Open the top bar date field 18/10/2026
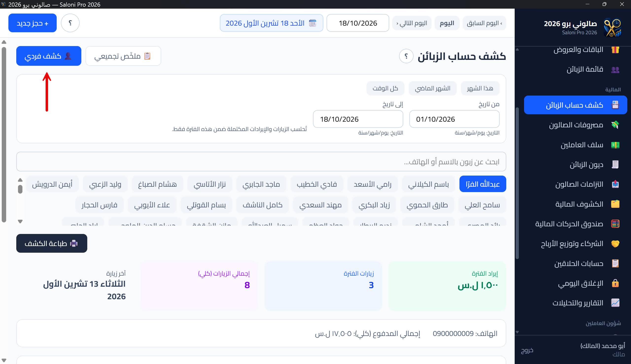The image size is (631, 364). [x=358, y=23]
